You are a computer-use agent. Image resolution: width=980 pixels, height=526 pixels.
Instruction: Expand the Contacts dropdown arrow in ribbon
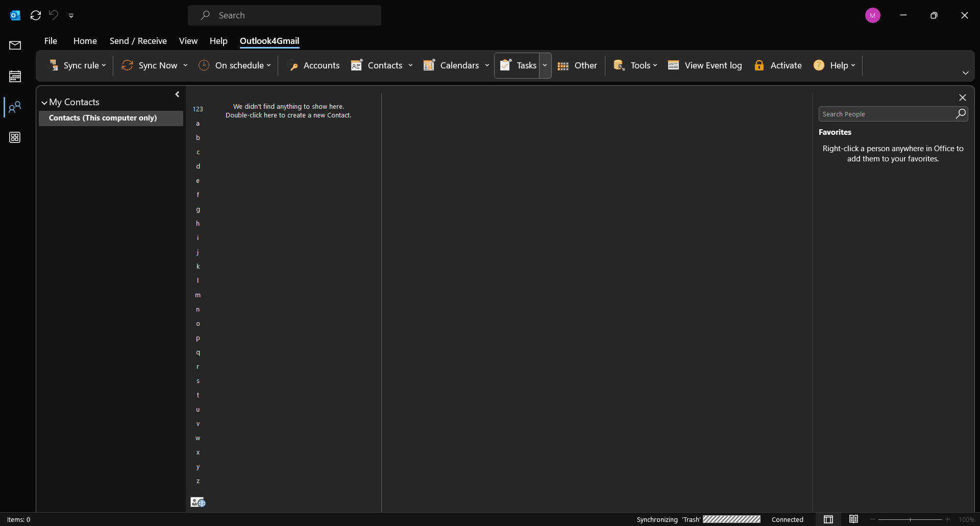410,65
